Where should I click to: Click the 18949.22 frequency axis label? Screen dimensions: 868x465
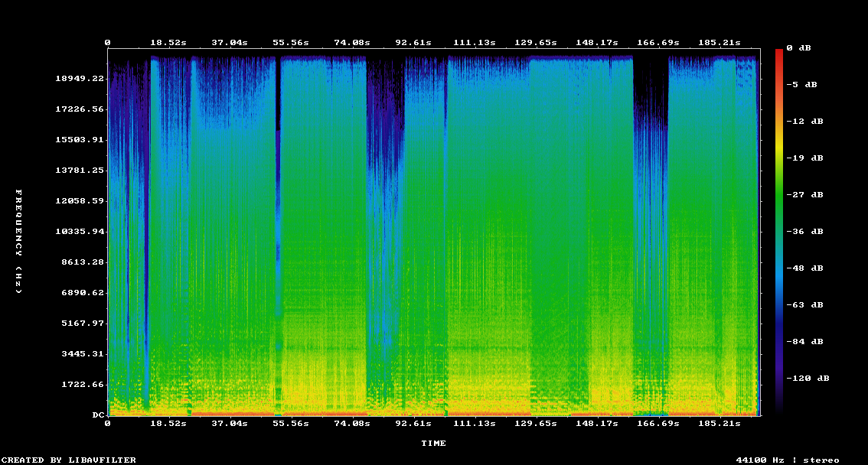tap(80, 79)
